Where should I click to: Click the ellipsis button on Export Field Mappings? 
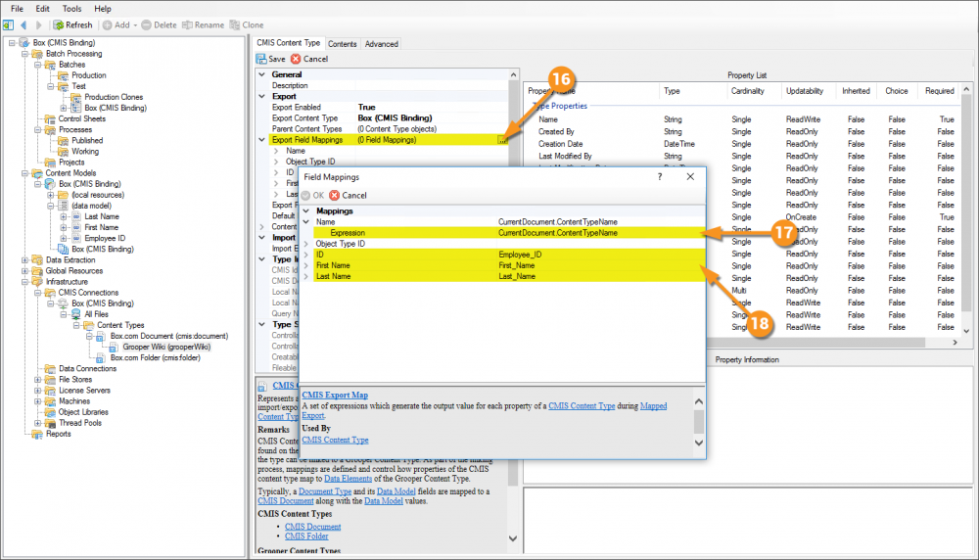(x=502, y=140)
